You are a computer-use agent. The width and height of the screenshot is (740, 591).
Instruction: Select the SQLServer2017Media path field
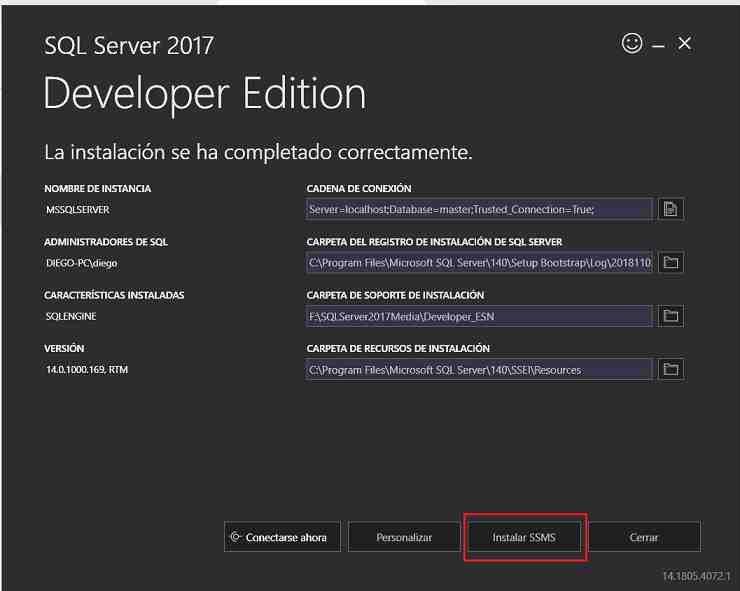coord(479,316)
